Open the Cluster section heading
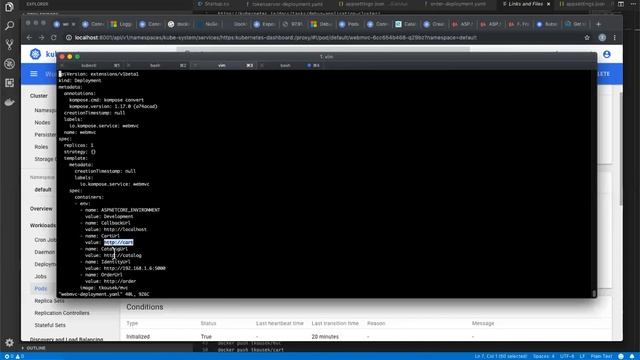Viewport: 640px width, 360px height. pos(39,96)
